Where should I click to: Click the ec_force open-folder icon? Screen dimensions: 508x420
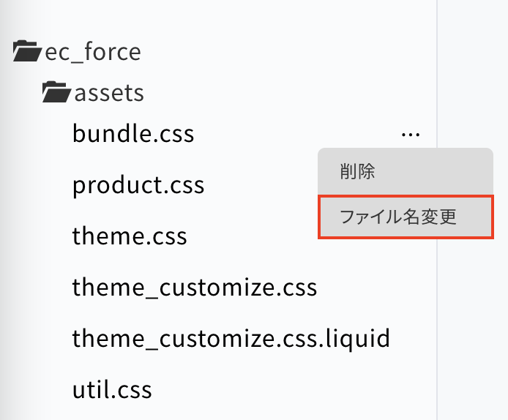(27, 51)
